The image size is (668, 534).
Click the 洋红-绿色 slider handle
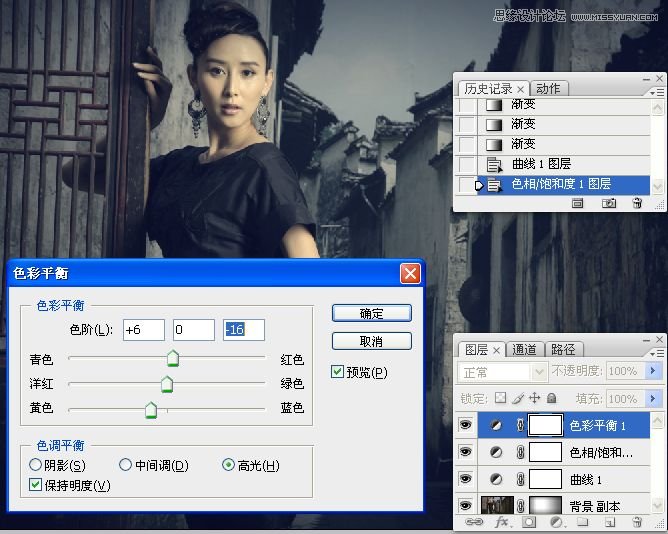tap(167, 384)
